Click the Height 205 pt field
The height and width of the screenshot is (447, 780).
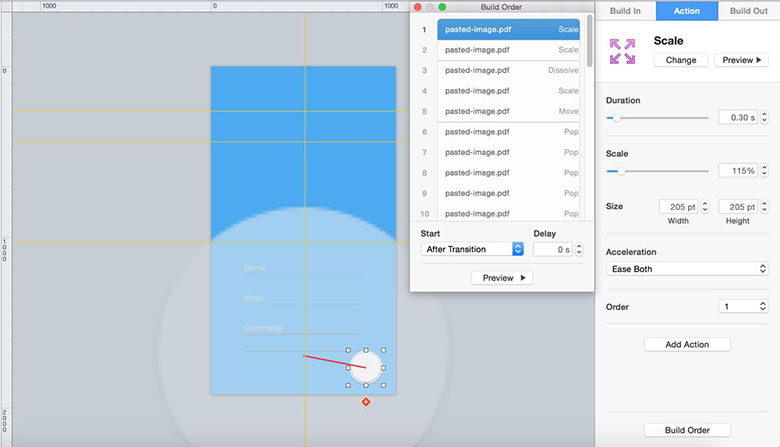coord(738,206)
